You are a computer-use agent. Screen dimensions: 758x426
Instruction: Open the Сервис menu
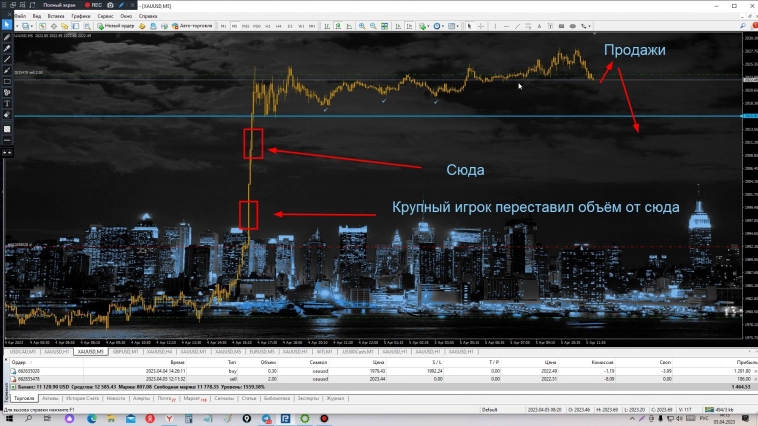pos(105,16)
